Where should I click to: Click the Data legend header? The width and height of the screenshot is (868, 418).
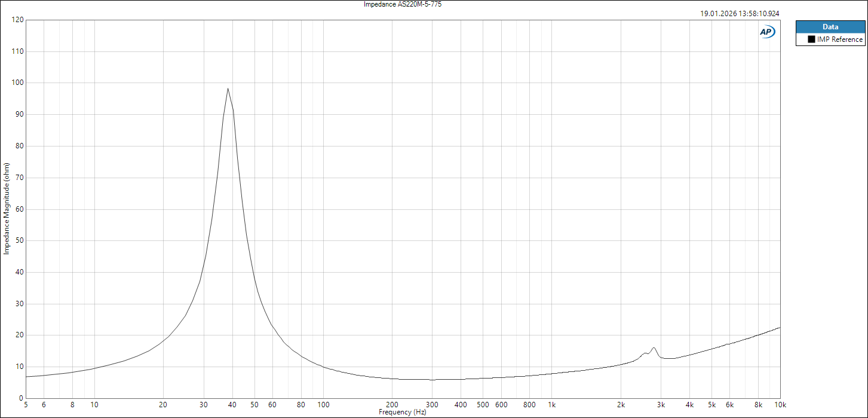coord(830,27)
